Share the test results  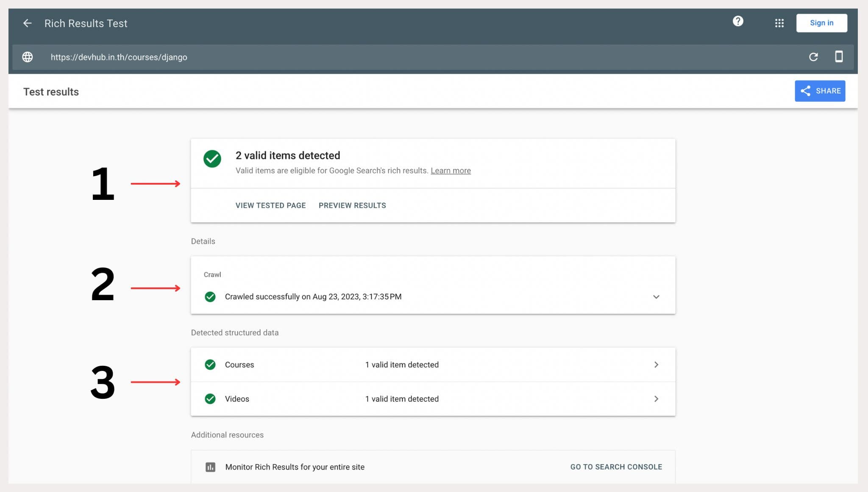[x=820, y=91]
